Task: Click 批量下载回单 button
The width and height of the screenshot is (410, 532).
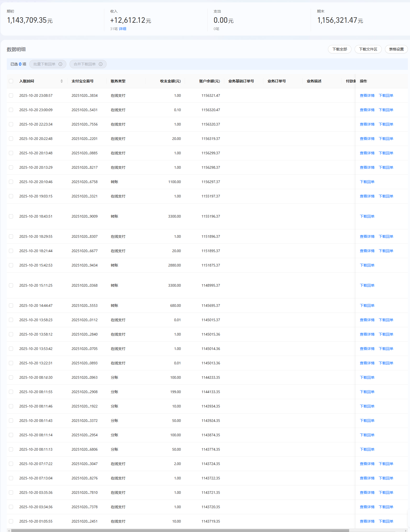Action: coord(44,64)
